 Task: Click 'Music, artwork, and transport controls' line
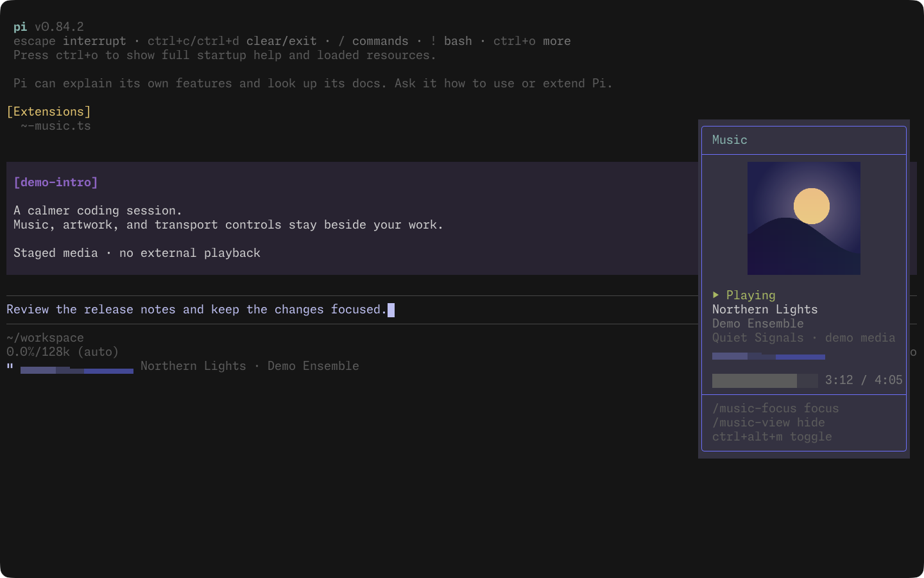pyautogui.click(x=228, y=225)
